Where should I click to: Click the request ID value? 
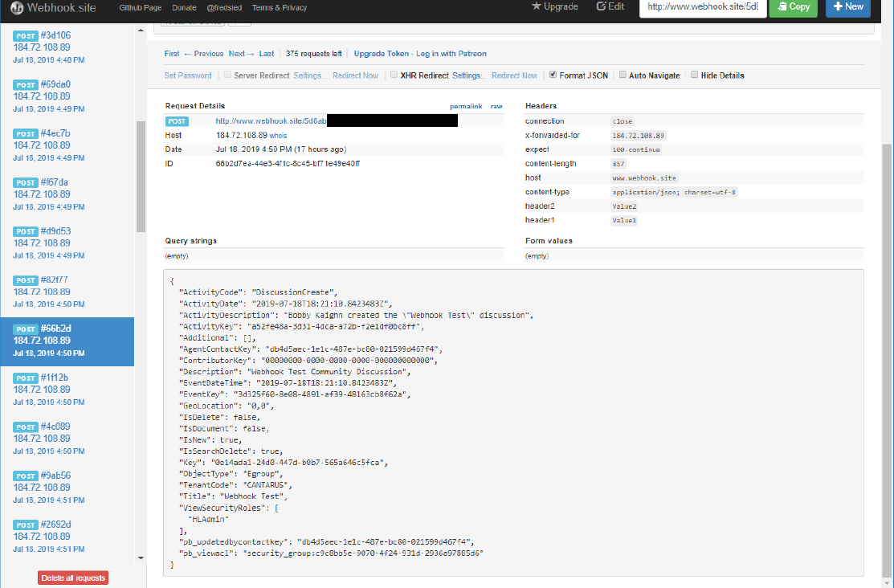tap(288, 164)
